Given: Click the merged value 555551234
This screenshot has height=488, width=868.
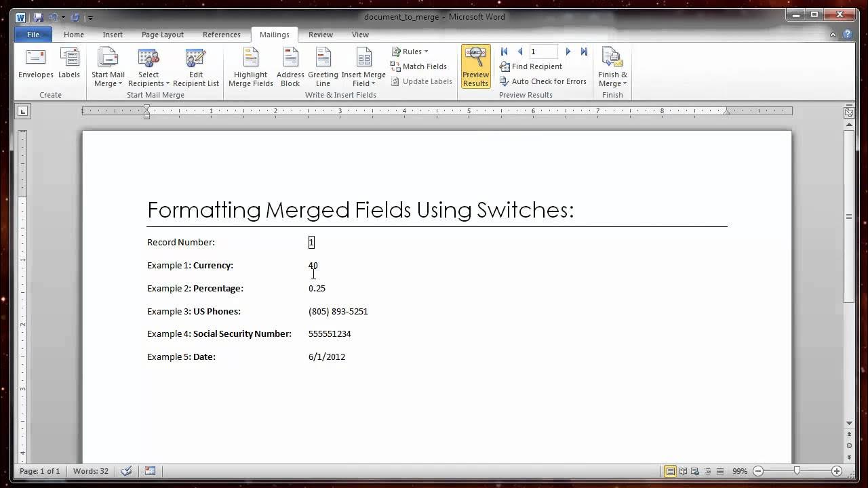Looking at the screenshot, I should [330, 334].
